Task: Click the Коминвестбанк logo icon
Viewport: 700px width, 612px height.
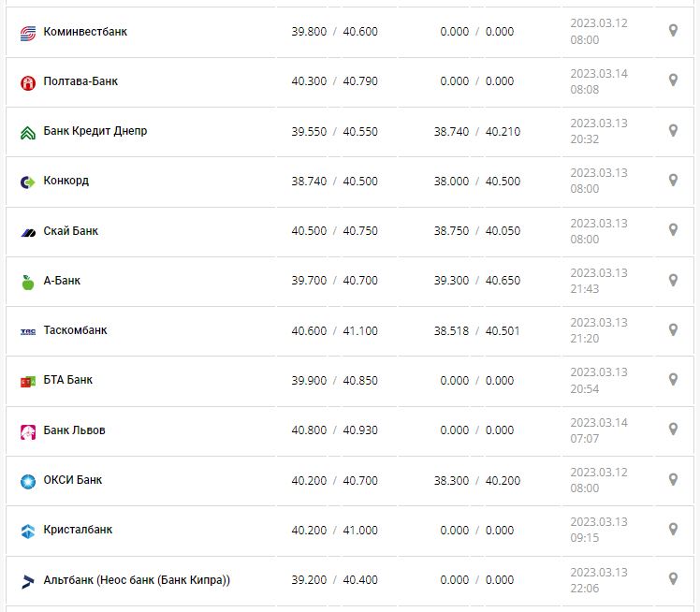Action: (28, 33)
